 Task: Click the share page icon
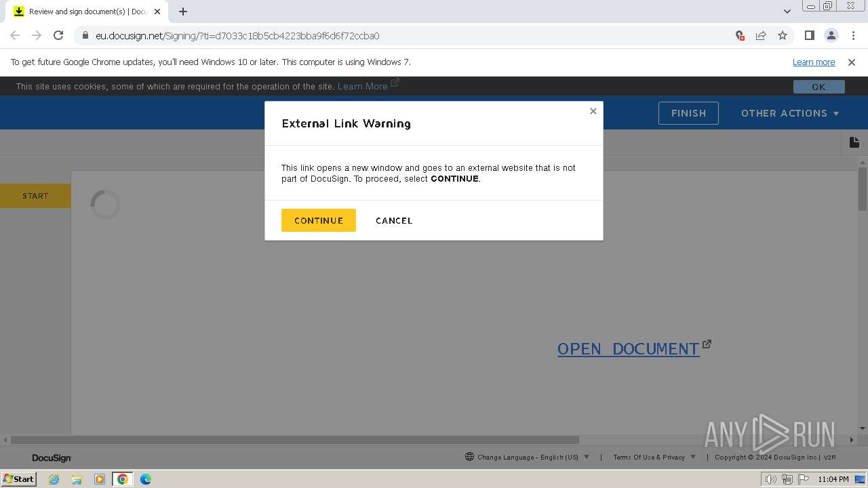[x=761, y=35]
